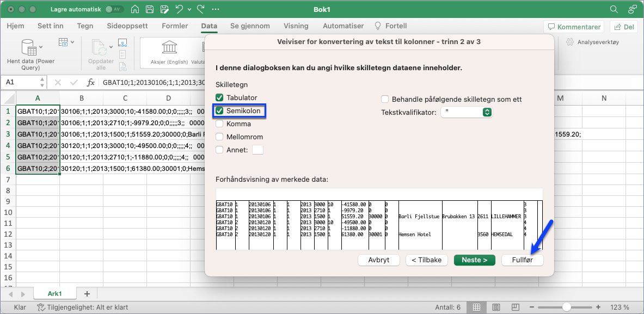Expand Hent data (Power Query) dropdown arrow
This screenshot has width=644, height=314.
[x=41, y=47]
